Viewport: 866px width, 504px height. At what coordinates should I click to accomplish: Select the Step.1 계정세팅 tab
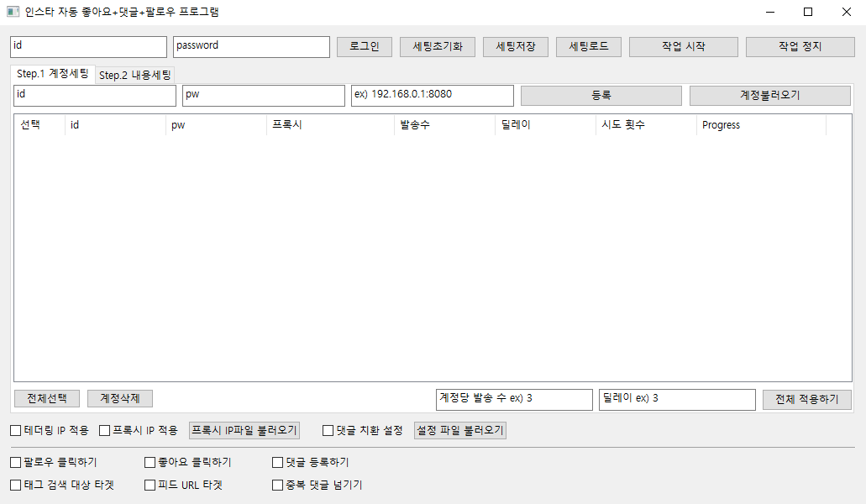pyautogui.click(x=53, y=74)
